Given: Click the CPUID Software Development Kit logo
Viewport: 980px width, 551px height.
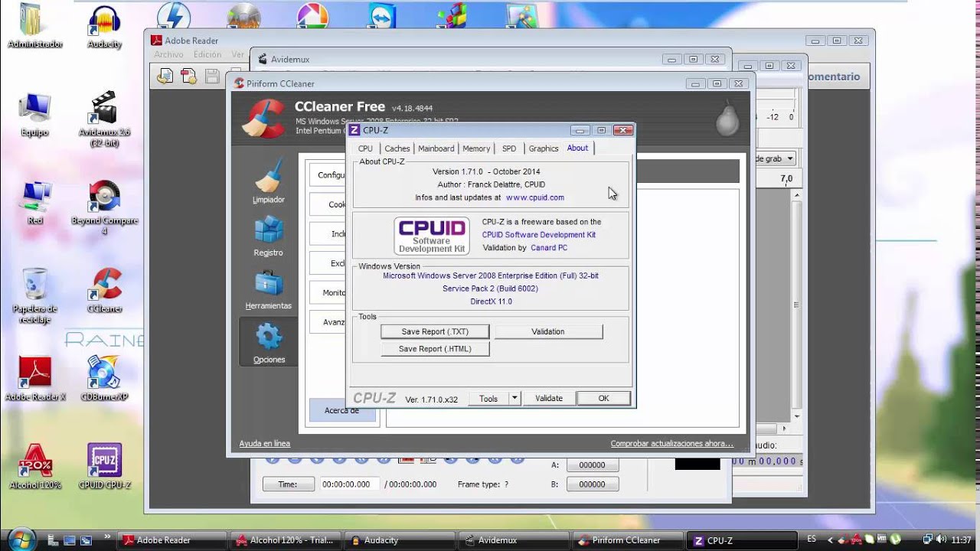Looking at the screenshot, I should (x=432, y=236).
